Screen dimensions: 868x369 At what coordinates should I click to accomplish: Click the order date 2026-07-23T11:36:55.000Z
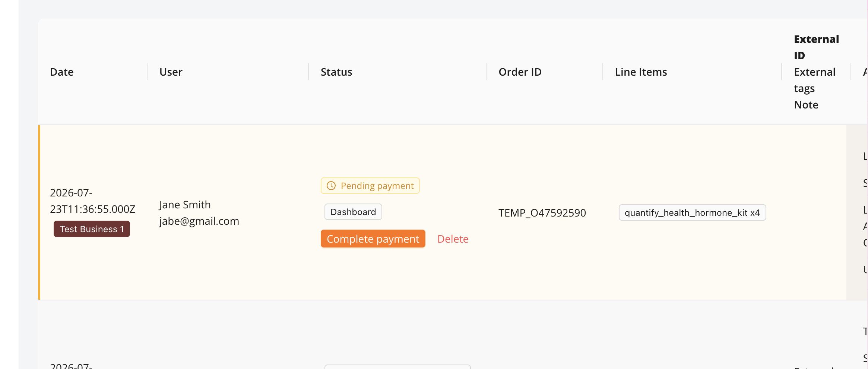pos(92,201)
